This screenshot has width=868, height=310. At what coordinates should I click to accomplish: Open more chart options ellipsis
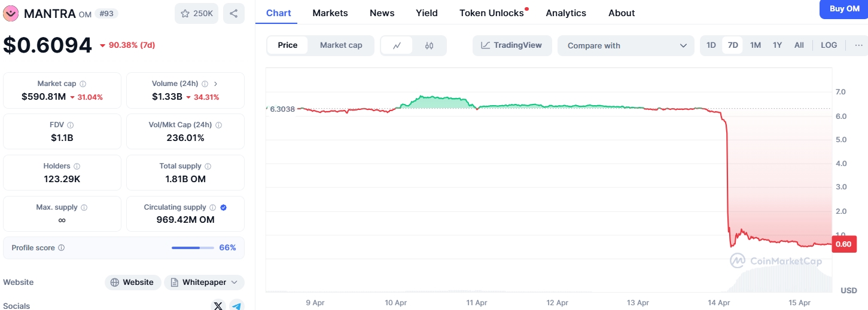click(859, 45)
